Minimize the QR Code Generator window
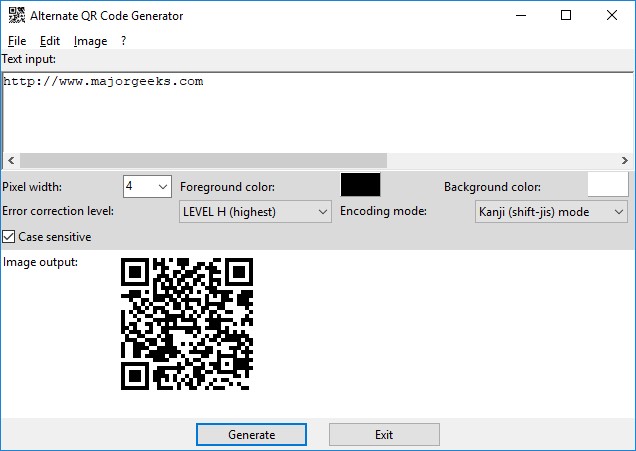Image resolution: width=636 pixels, height=451 pixels. (x=521, y=15)
